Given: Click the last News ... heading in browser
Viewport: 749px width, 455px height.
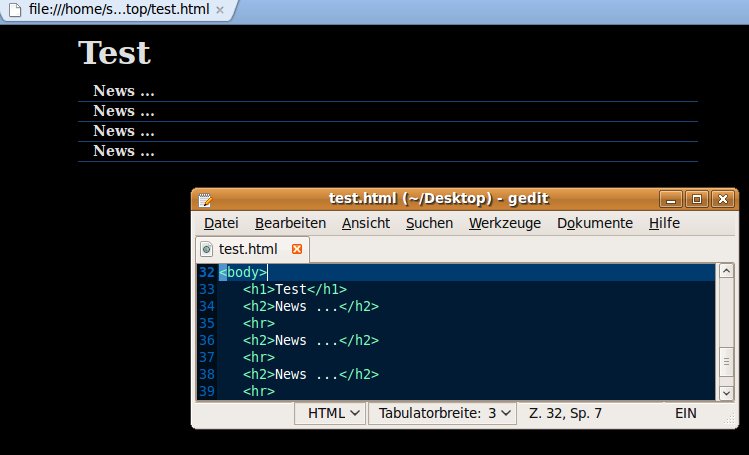Looking at the screenshot, I should point(124,151).
